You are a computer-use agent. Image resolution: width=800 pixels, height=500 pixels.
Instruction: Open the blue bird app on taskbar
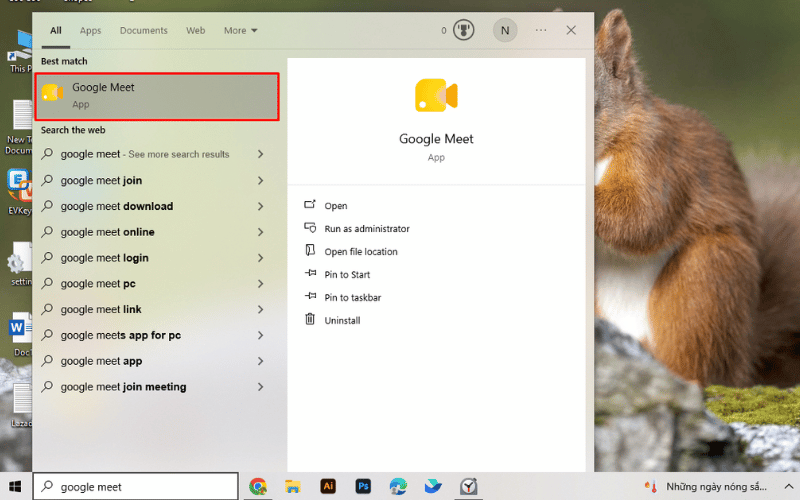point(433,486)
